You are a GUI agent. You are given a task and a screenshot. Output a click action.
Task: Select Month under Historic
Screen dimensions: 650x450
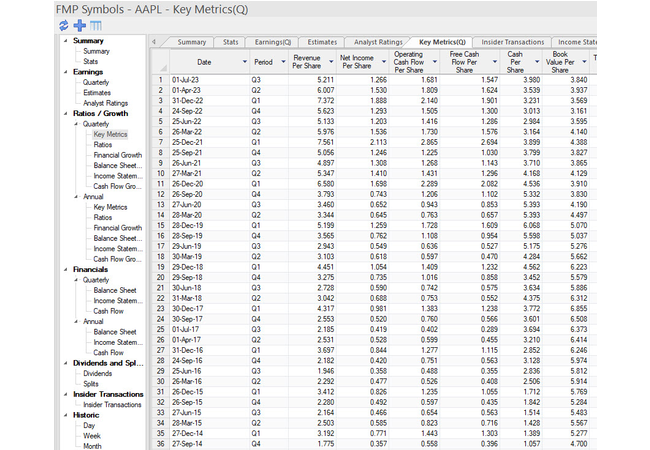coord(92,446)
